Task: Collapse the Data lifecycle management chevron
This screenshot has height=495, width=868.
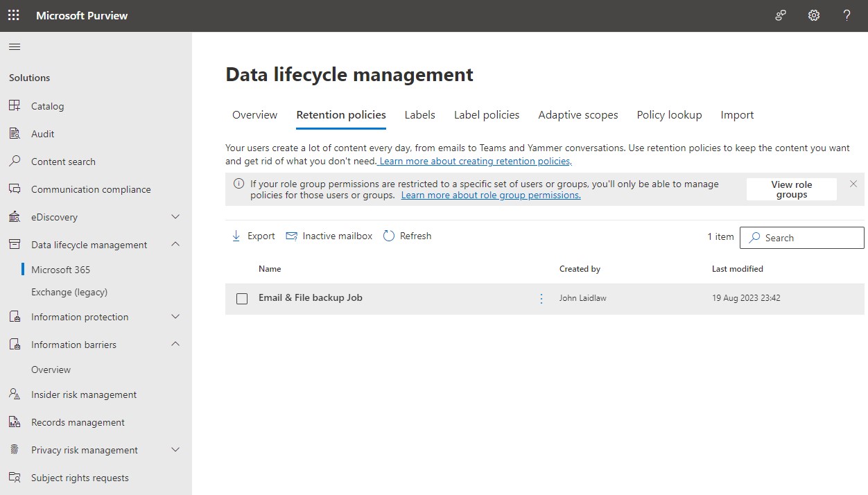Action: tap(175, 244)
